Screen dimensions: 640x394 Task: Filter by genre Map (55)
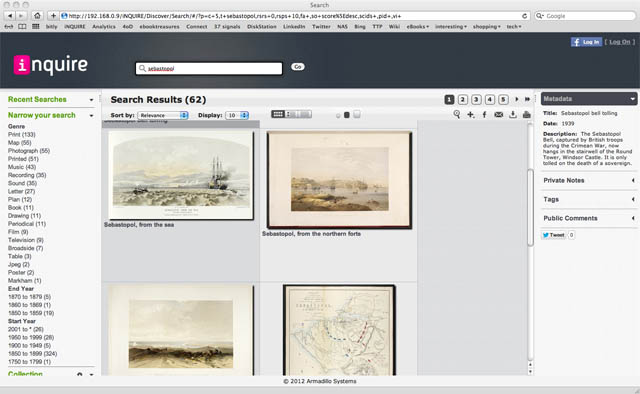[20, 142]
